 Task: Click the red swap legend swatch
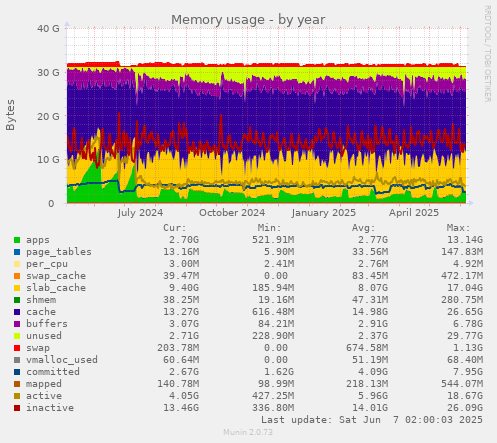(x=17, y=348)
